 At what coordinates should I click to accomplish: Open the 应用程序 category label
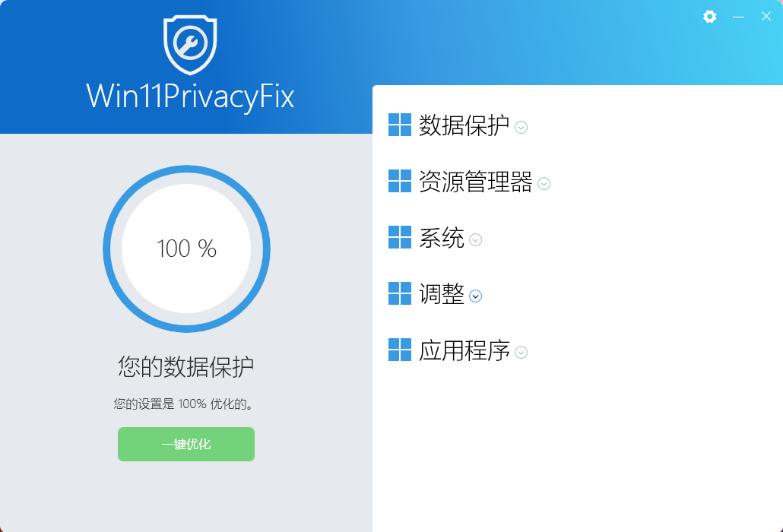click(464, 350)
